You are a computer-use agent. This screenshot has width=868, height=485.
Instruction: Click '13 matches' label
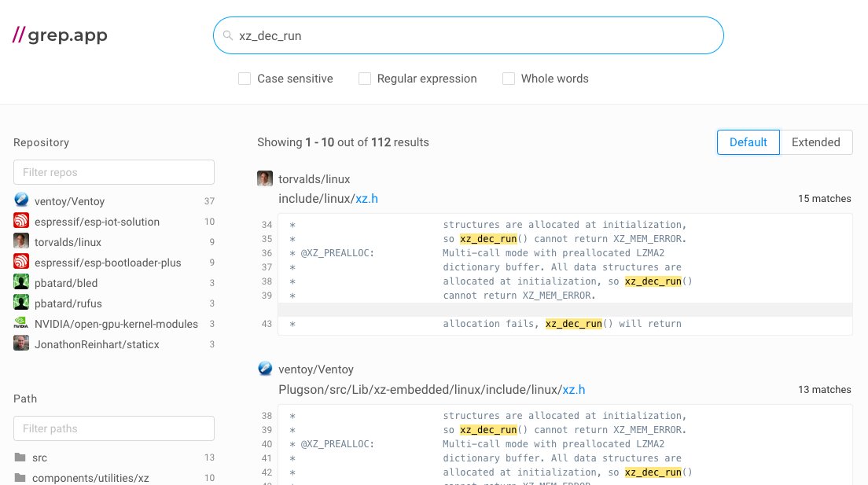pos(824,390)
